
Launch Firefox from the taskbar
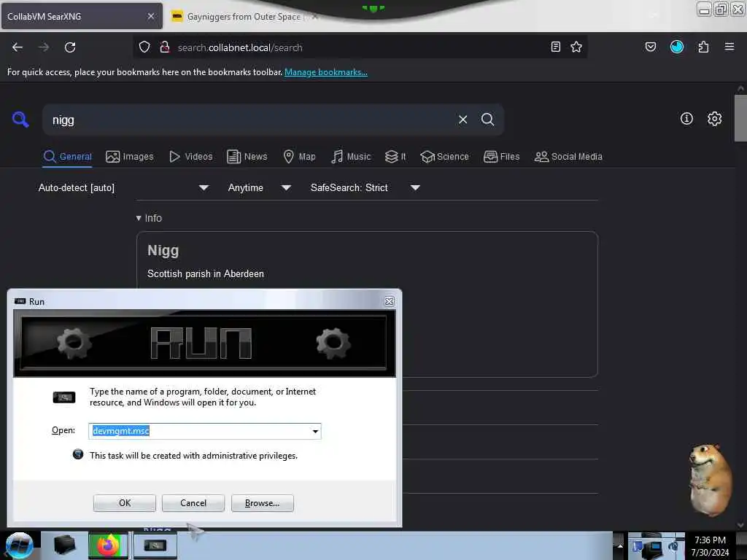pyautogui.click(x=108, y=545)
